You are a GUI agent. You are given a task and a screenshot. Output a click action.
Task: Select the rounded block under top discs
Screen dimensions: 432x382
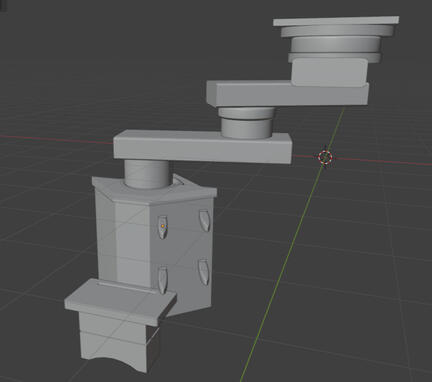[x=329, y=72]
